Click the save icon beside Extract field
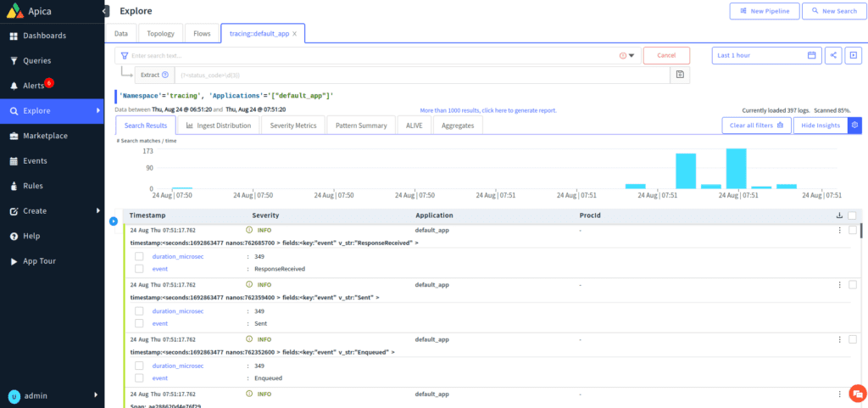The image size is (868, 408). [678, 75]
